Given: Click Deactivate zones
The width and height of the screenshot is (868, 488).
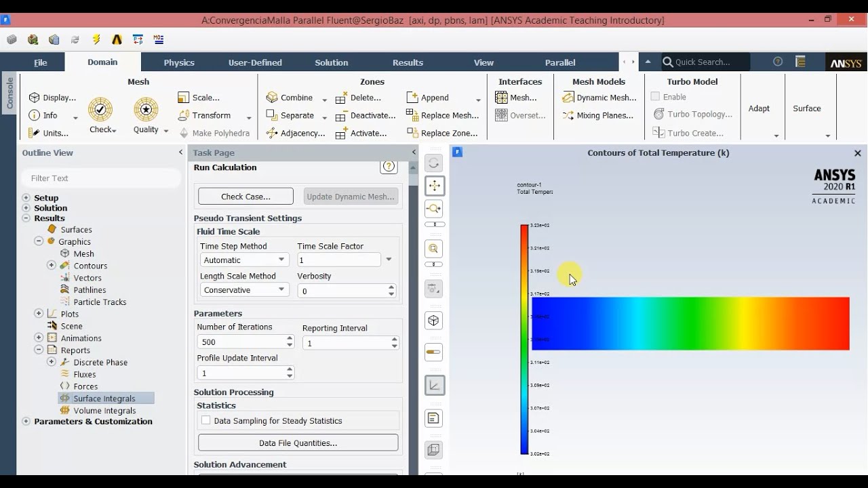Looking at the screenshot, I should point(366,115).
